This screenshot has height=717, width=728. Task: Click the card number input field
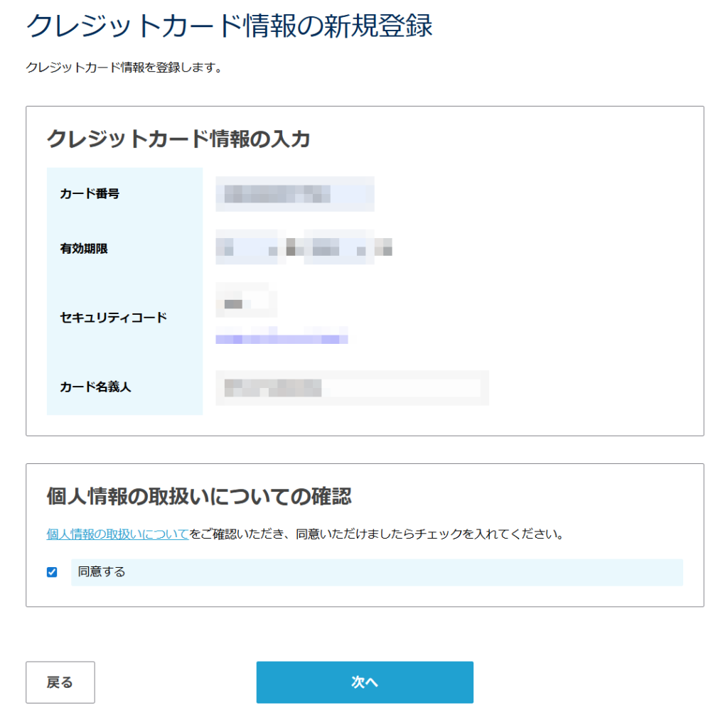[x=295, y=193]
